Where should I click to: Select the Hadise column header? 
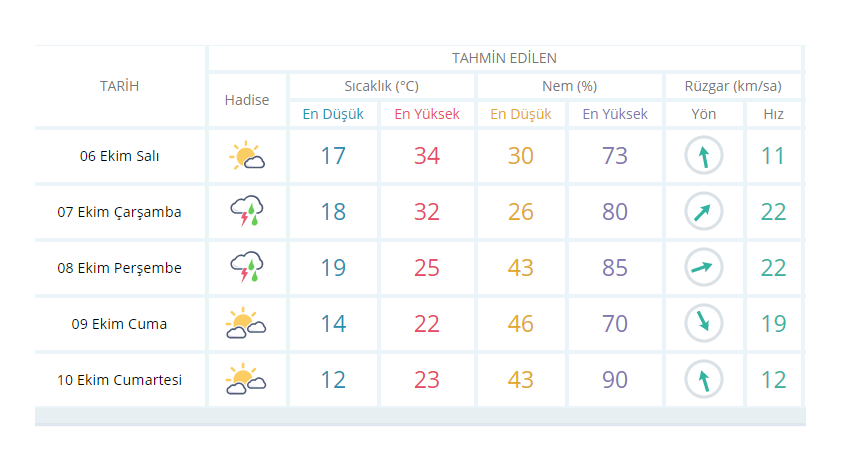click(247, 100)
